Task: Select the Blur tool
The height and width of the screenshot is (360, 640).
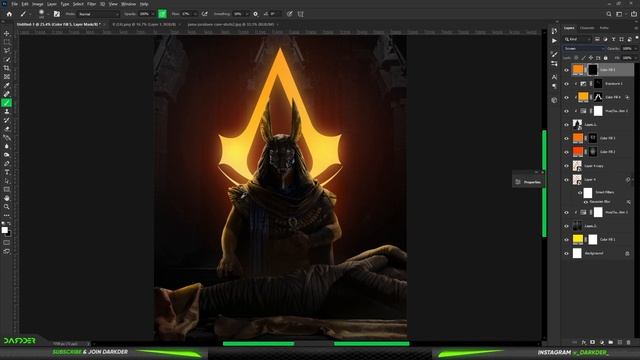Action: 7,146
